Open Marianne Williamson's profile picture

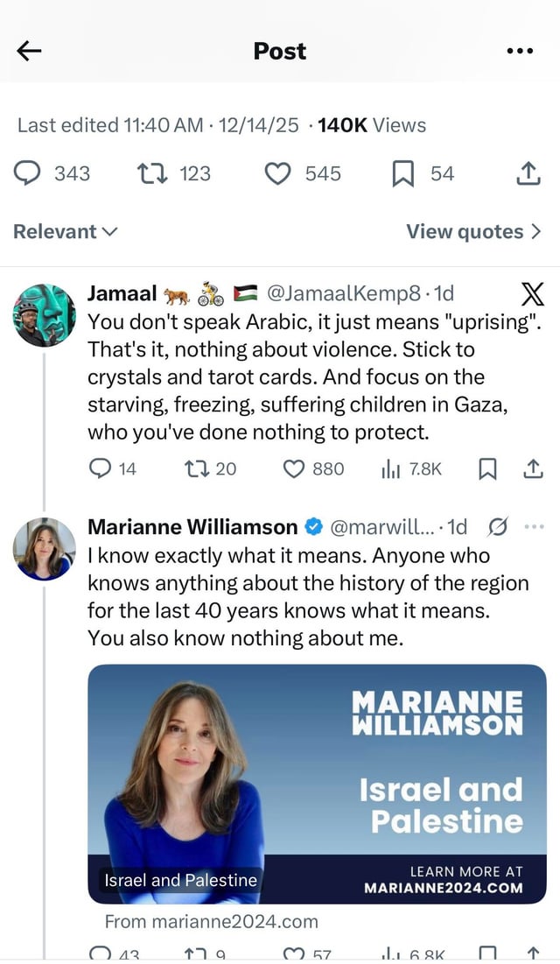pos(45,549)
